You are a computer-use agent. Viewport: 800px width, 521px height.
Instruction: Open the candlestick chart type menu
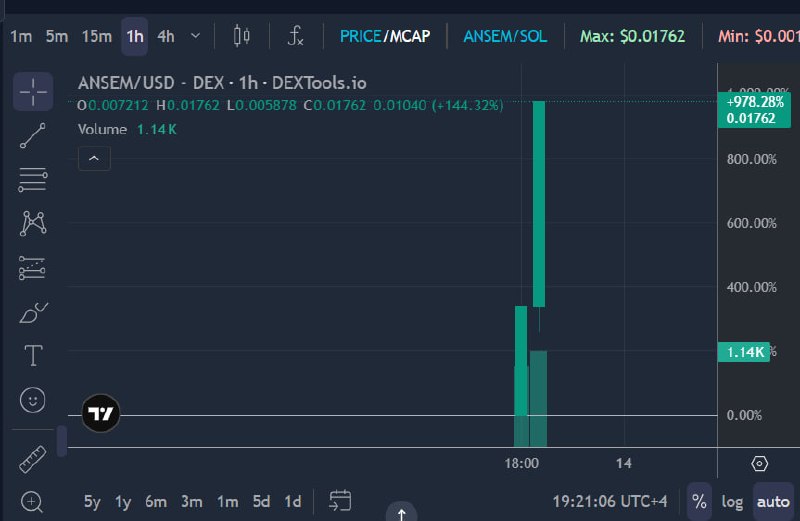[241, 36]
